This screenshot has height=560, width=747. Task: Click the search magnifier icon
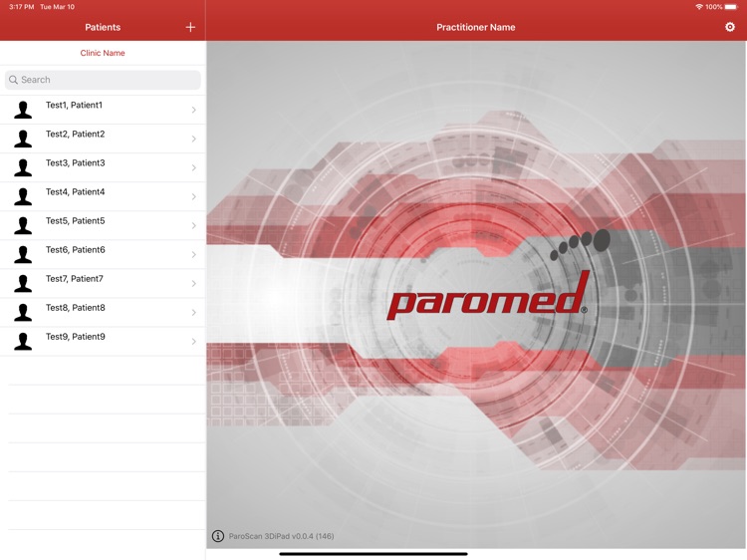[13, 80]
